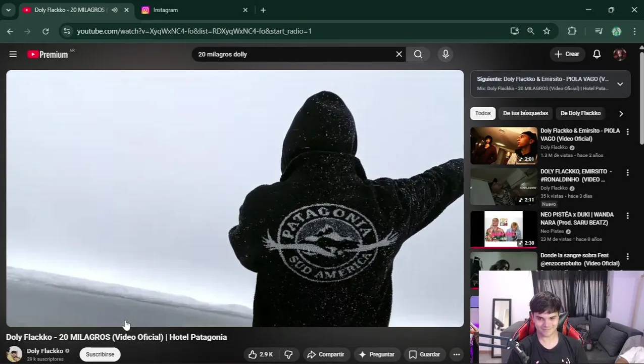Click the Suscribirse button
The image size is (644, 364).
coord(100,354)
